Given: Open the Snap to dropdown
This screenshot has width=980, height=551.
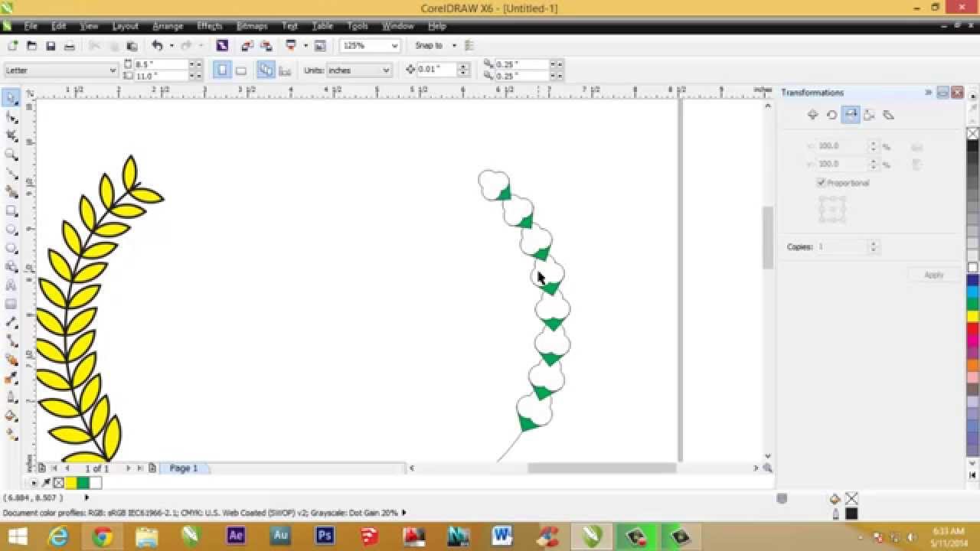Looking at the screenshot, I should click(454, 46).
